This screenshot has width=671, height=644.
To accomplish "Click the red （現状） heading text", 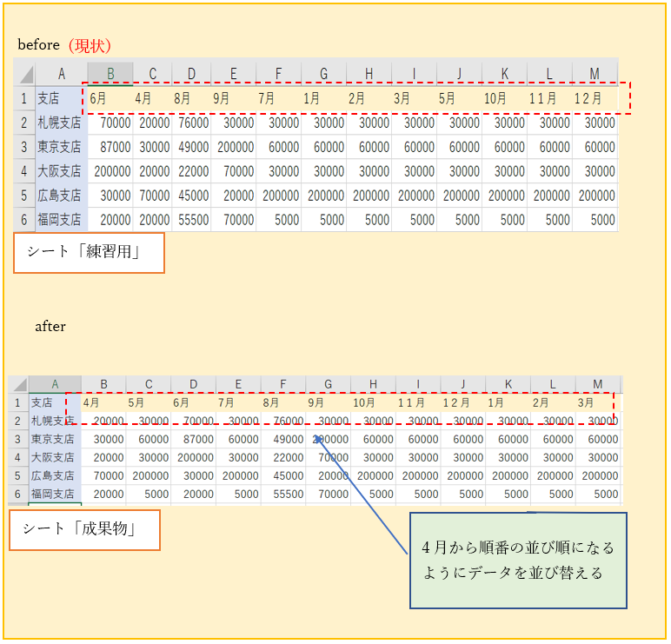I will click(x=90, y=45).
